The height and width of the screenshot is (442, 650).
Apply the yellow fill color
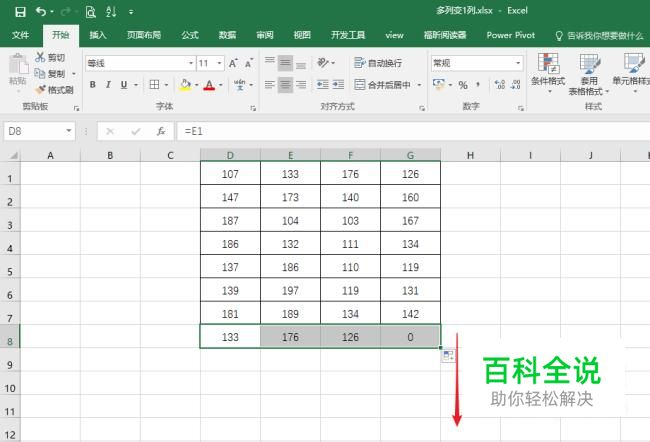pyautogui.click(x=185, y=85)
